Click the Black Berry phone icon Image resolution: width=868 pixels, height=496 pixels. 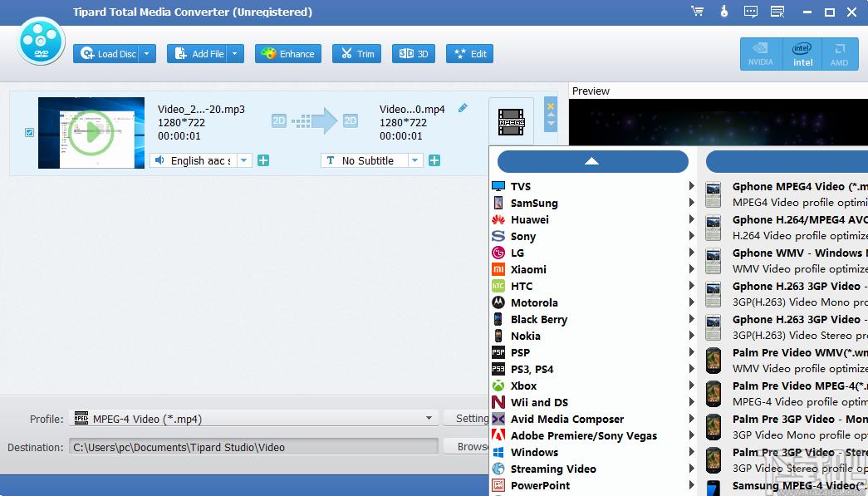pos(498,319)
